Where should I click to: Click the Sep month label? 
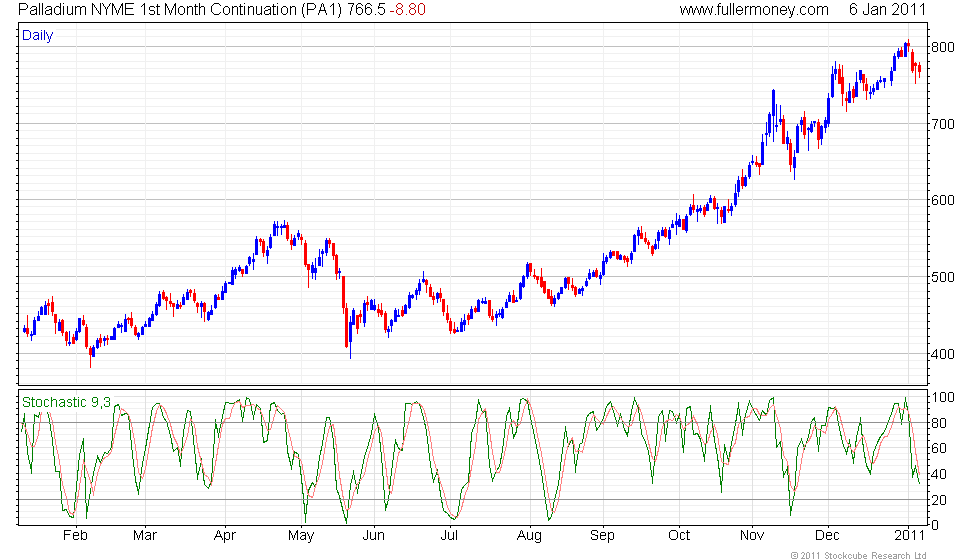[602, 536]
